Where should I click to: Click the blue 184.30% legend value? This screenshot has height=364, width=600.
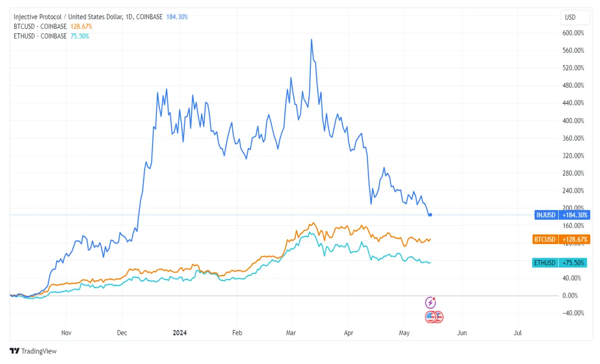pyautogui.click(x=177, y=17)
